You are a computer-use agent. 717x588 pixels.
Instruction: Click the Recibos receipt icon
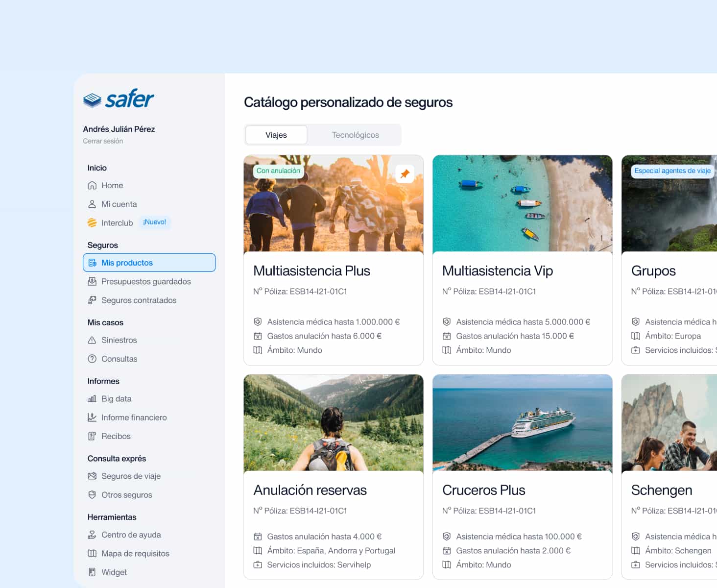coord(92,436)
